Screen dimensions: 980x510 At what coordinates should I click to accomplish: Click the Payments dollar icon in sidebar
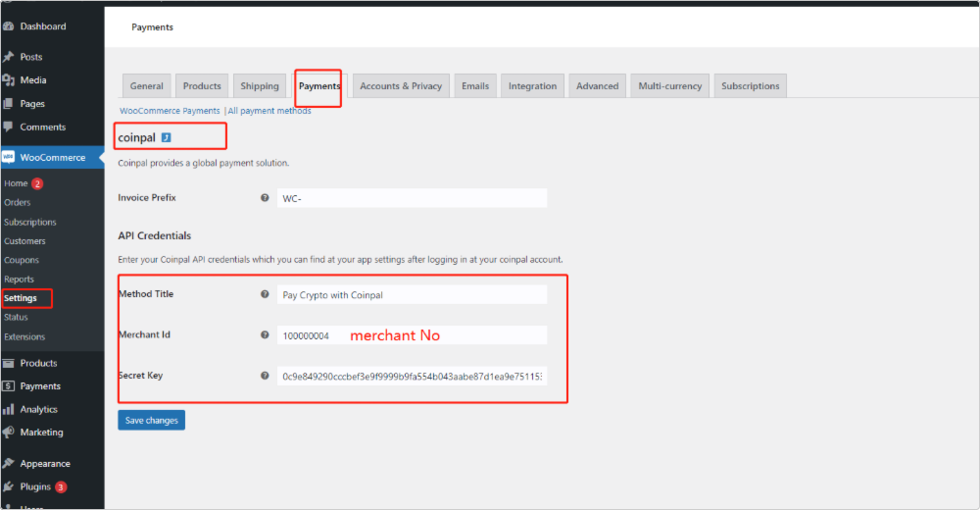pyautogui.click(x=8, y=386)
